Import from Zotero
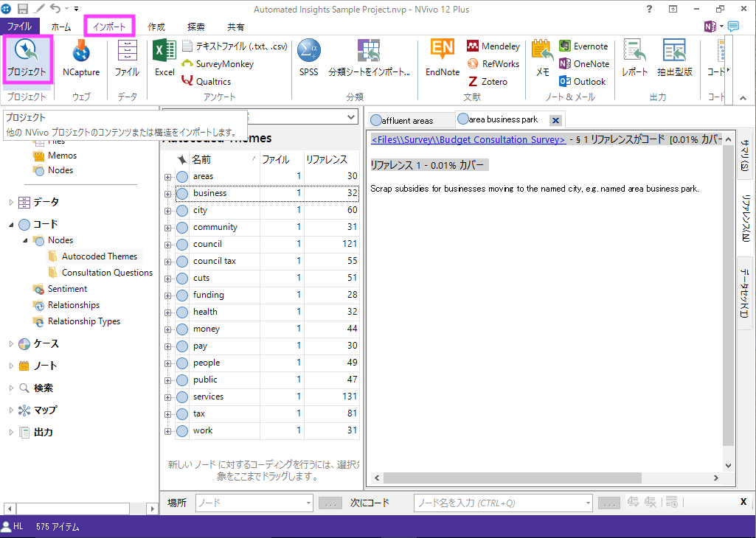Image resolution: width=756 pixels, height=538 pixels. click(487, 82)
